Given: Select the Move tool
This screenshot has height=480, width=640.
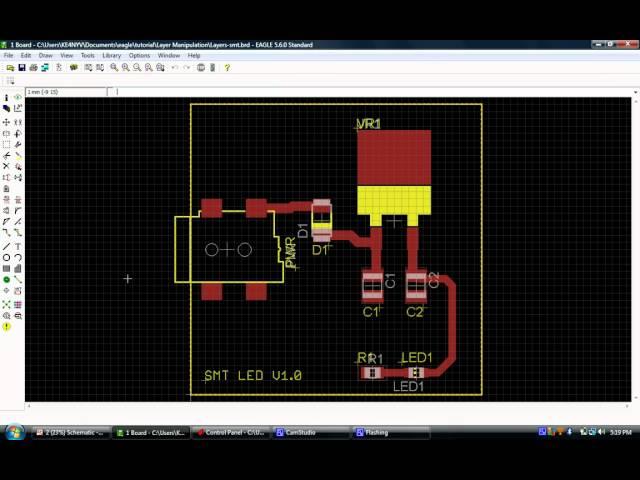Looking at the screenshot, I should (x=6, y=122).
